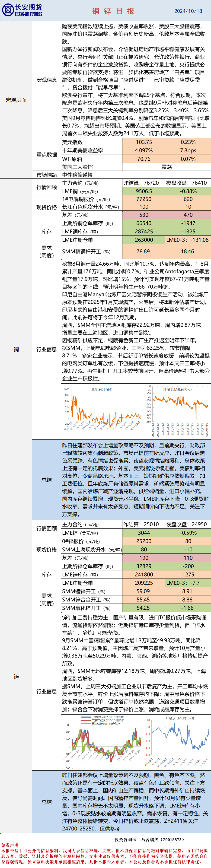Click the 长江有色现货升水 label

tap(91, 207)
